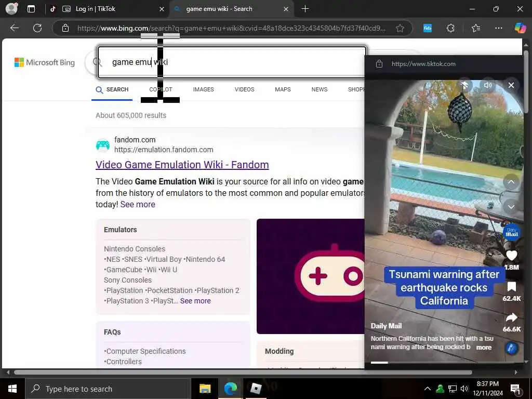Open the Windows Start menu
Screen dimensions: 532x399
point(12,389)
